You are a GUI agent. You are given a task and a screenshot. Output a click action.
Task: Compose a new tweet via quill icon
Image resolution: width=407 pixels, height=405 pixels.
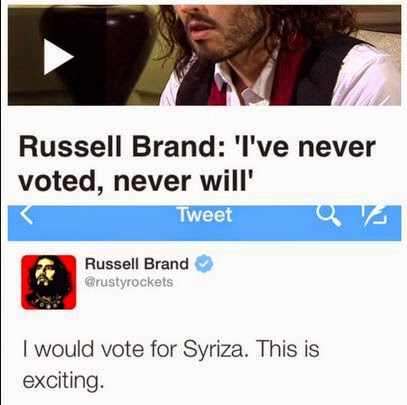click(374, 216)
